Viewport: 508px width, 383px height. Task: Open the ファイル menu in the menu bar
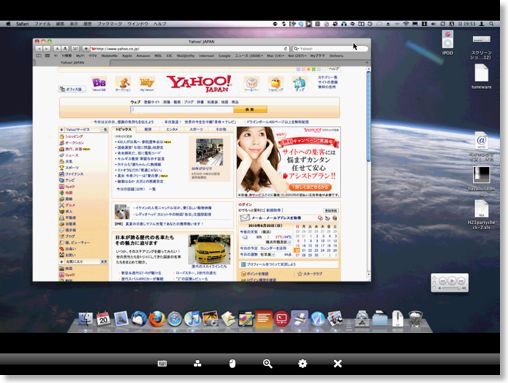coord(43,24)
